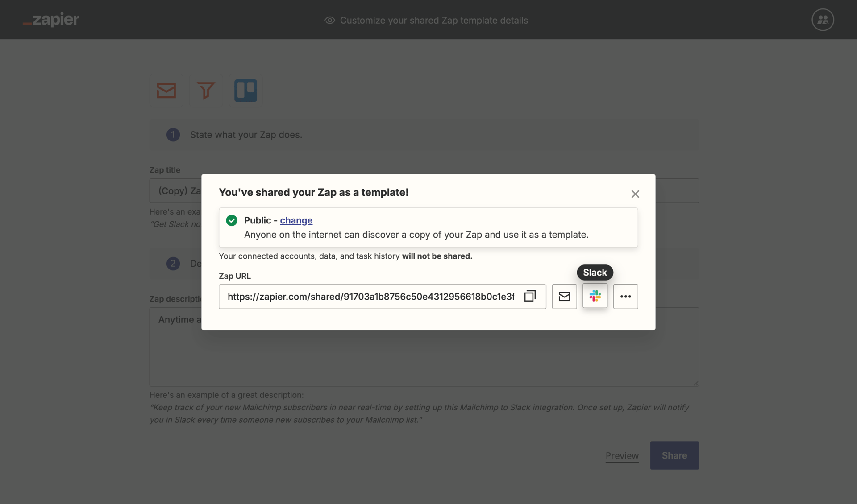Viewport: 857px width, 504px height.
Task: Select the Zap URL text field
Action: tap(370, 297)
